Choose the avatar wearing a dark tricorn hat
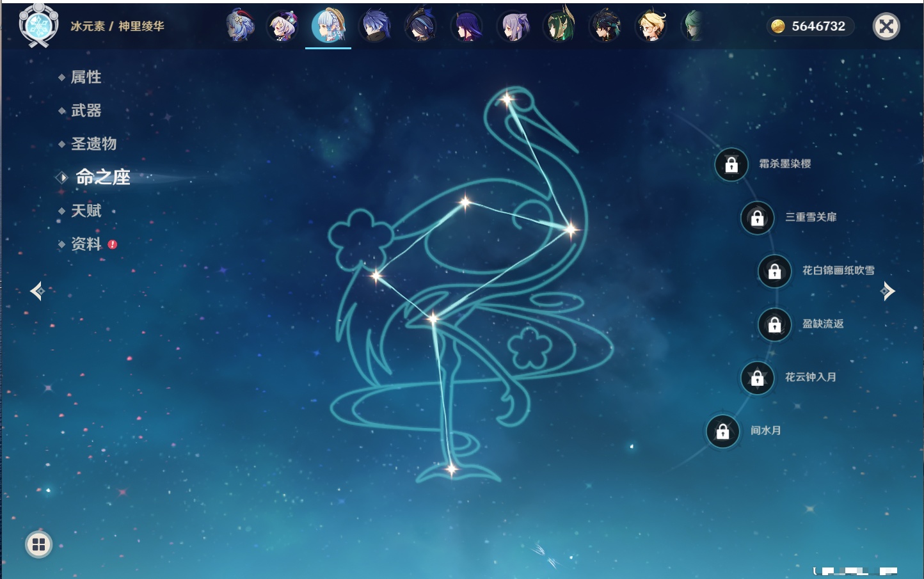The image size is (924, 579). coord(421,26)
